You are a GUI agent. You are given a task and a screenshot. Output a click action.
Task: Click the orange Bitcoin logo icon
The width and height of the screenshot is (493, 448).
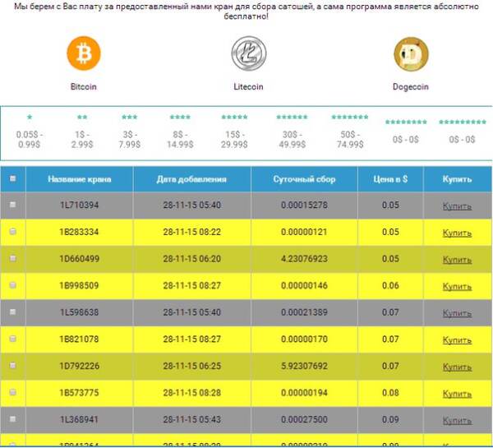(x=83, y=54)
